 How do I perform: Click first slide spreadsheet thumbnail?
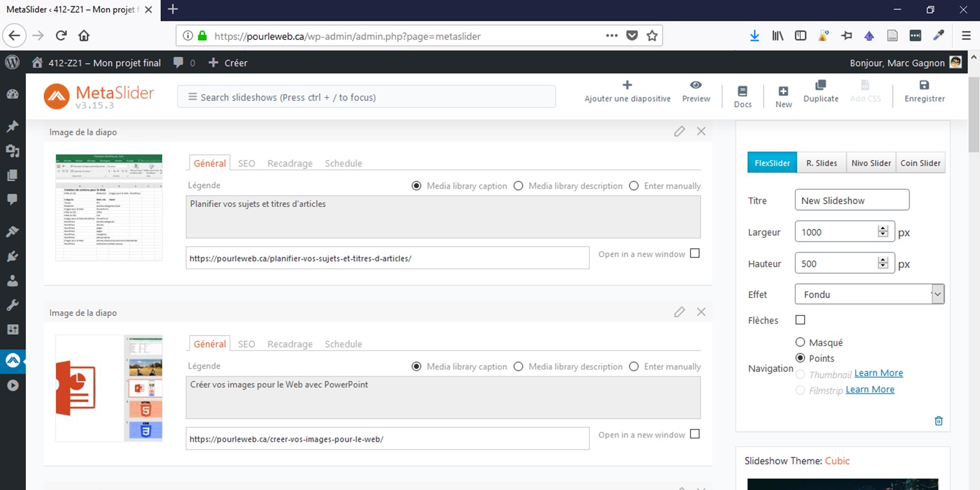click(x=109, y=207)
